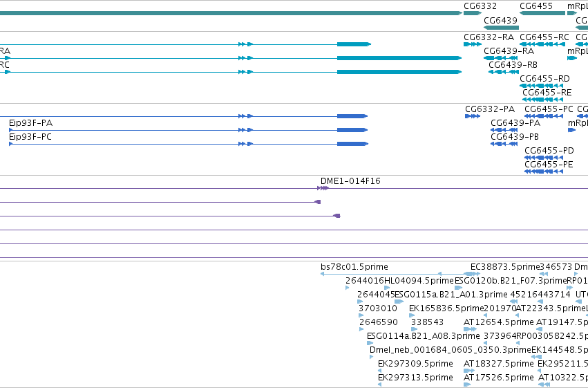Open the HL04094.5prime EST label
Viewport: 588px width, 388px height.
point(419,281)
